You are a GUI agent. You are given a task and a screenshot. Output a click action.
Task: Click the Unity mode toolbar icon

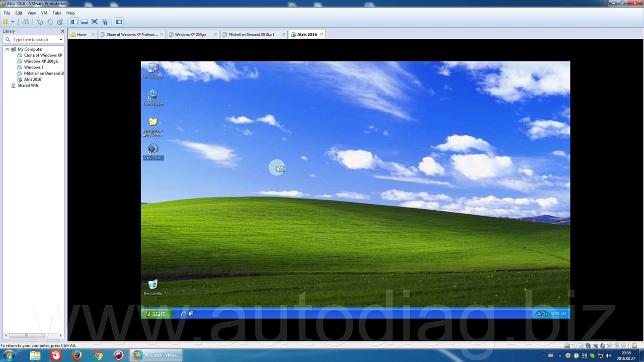tap(105, 22)
